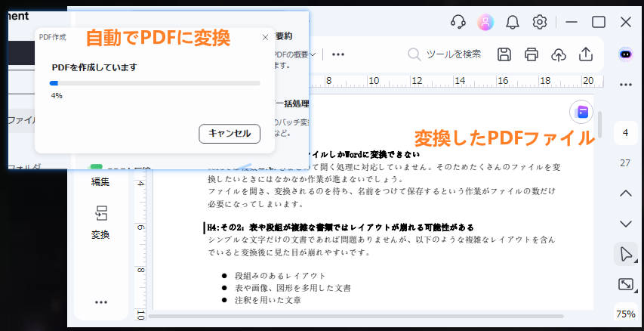Click the search magnifier icon

pos(414,54)
